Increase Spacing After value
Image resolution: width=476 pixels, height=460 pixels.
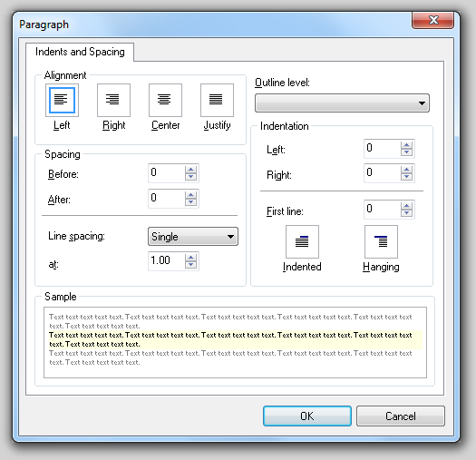190,195
